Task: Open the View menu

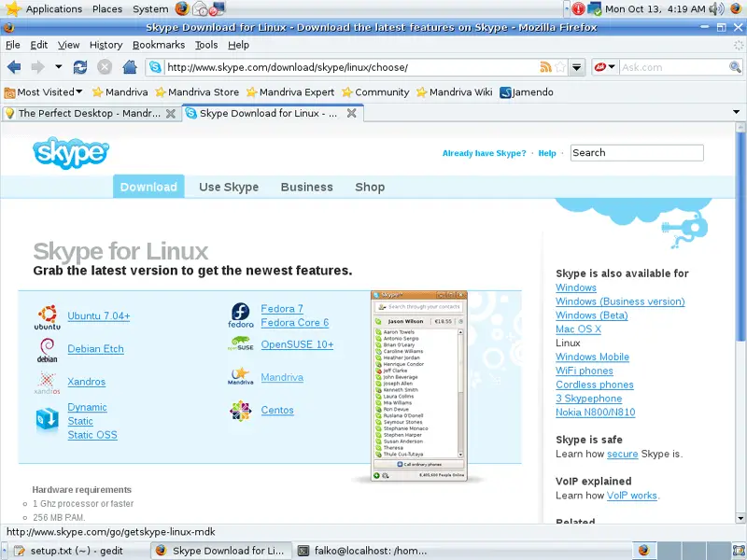Action: (x=68, y=45)
